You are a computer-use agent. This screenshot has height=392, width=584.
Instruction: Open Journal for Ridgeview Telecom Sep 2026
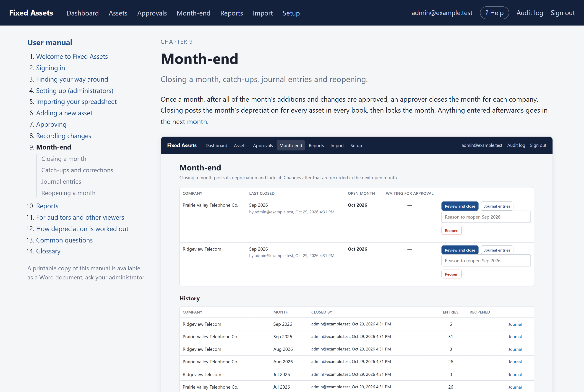515,324
